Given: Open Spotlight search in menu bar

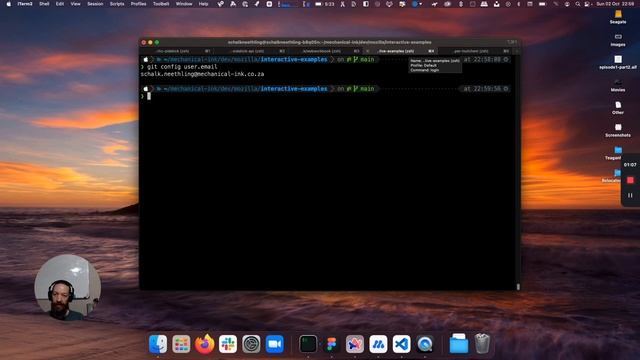Looking at the screenshot, I should point(578,4).
